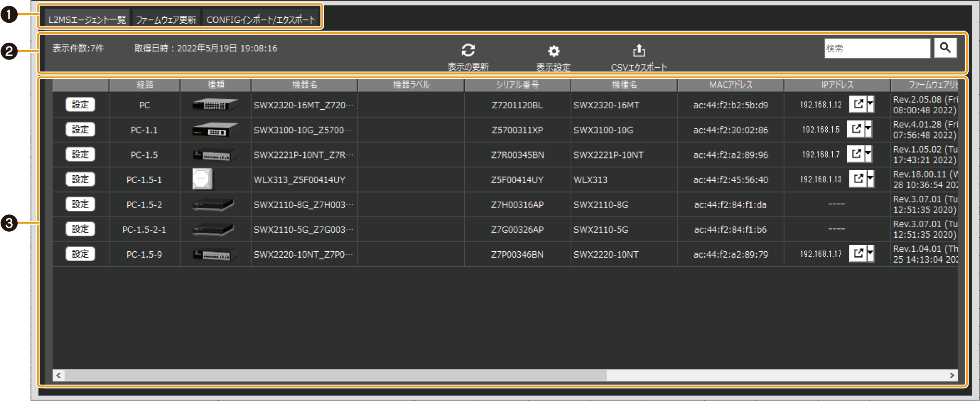Click WLX313 access point image
The height and width of the screenshot is (401, 980).
[202, 179]
